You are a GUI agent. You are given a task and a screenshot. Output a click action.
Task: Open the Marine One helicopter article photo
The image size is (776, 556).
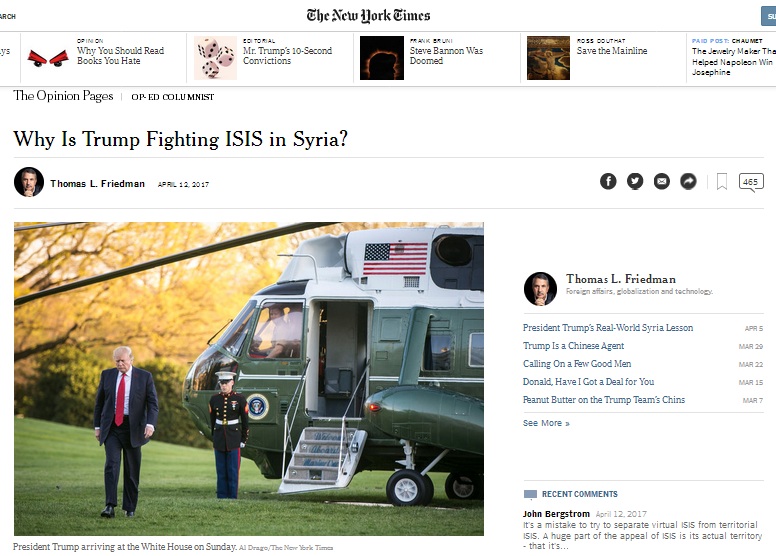(248, 379)
